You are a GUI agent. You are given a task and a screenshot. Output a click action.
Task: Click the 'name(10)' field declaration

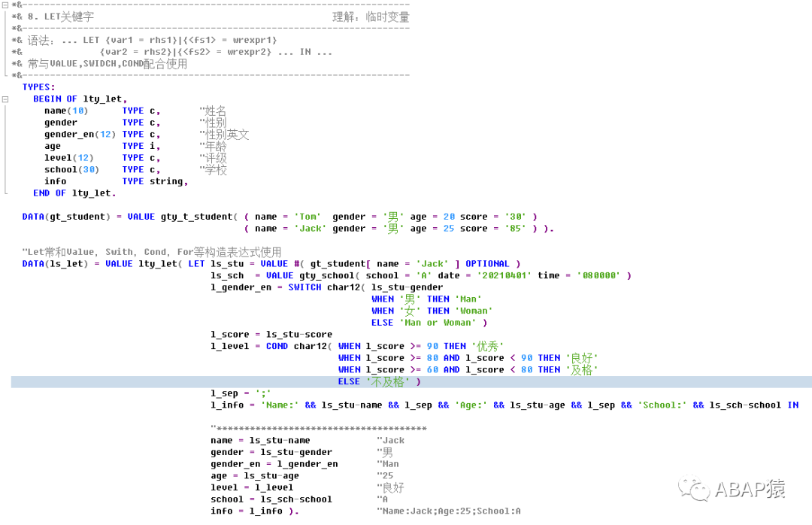[65, 111]
